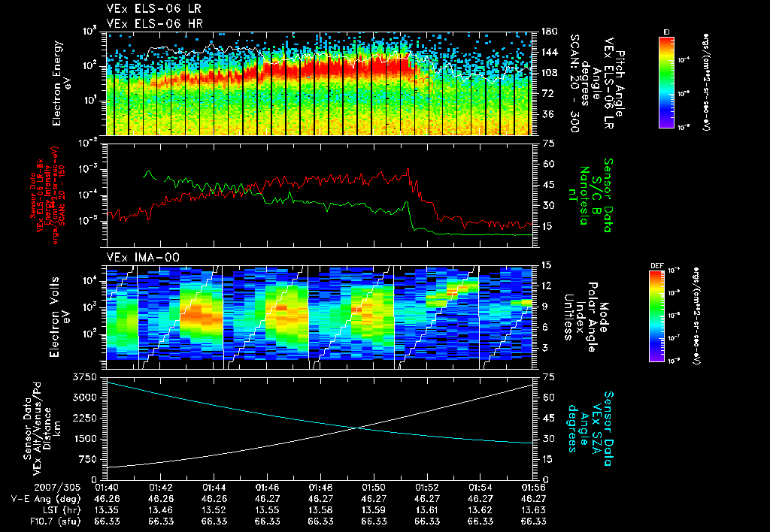Viewport: 770px width, 532px height.
Task: Click the EI color scale bar
Action: tap(666, 82)
